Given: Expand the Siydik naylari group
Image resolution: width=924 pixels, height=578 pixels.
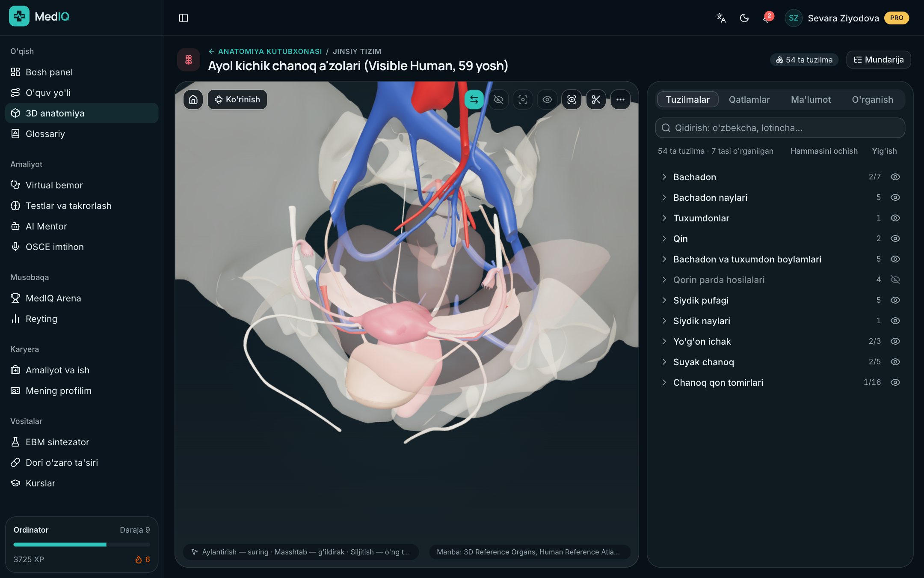Looking at the screenshot, I should (x=664, y=321).
